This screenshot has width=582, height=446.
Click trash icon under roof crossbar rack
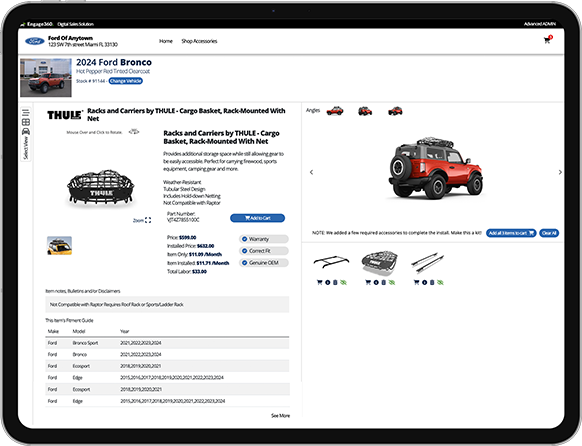335,282
